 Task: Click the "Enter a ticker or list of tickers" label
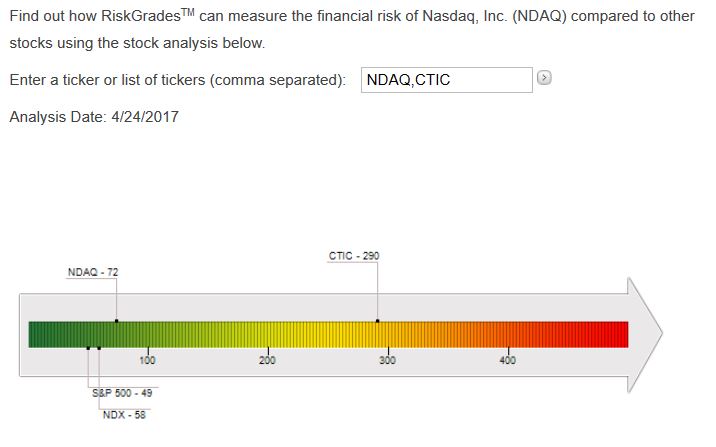(x=178, y=80)
